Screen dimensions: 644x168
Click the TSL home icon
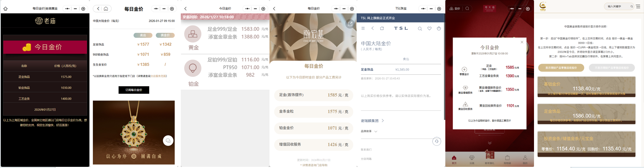click(382, 28)
